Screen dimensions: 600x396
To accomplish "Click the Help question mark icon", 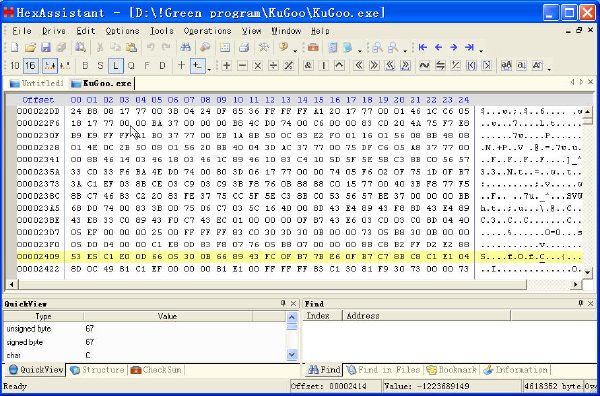I will 284,47.
